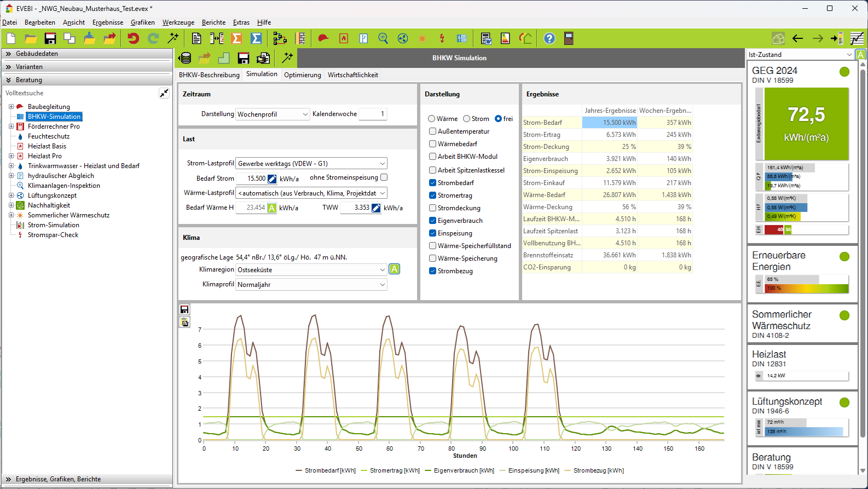Click the database icon in BHKW panel
868x489 pixels.
click(186, 58)
